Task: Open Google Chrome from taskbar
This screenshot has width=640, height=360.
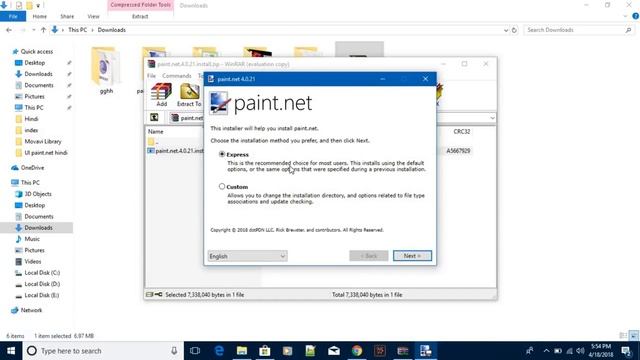Action: (x=357, y=351)
